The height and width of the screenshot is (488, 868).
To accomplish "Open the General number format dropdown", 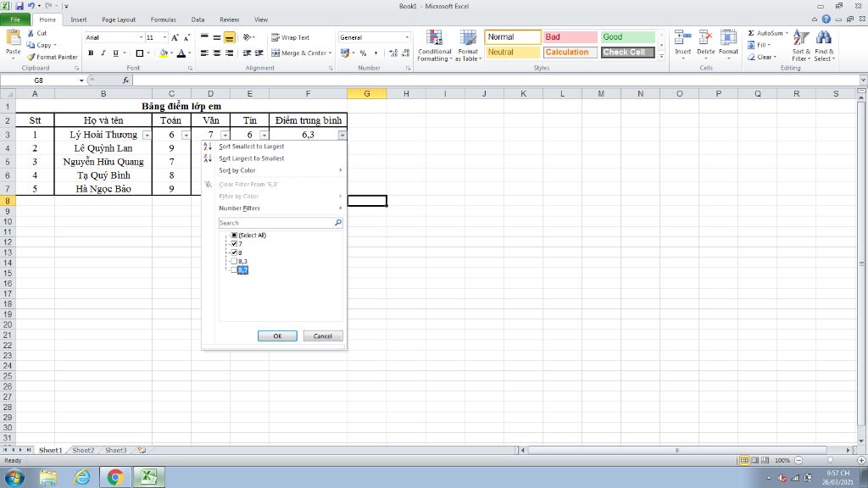I will coord(407,37).
